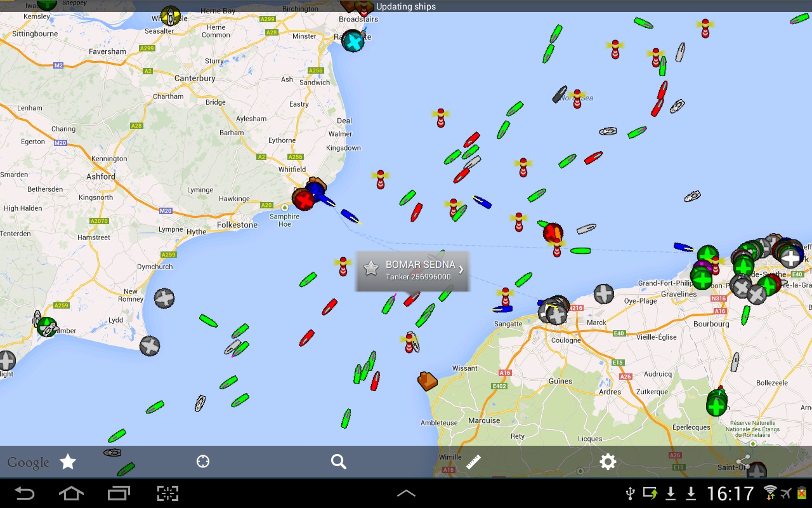Open settings with the gear icon
This screenshot has width=812, height=508.
coord(608,462)
